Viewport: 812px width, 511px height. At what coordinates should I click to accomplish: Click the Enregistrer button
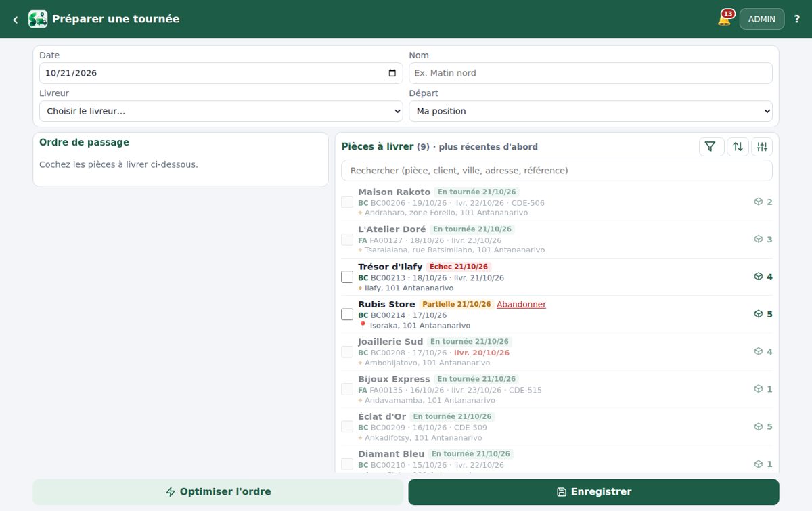click(x=593, y=492)
